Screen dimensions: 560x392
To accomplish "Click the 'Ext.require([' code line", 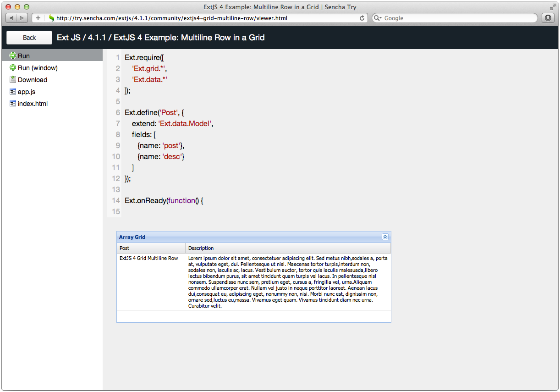I will tap(144, 58).
